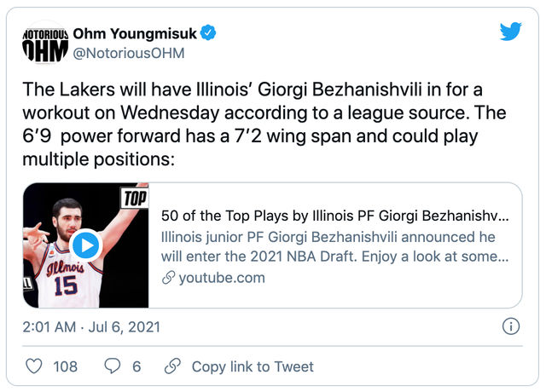Open the Notorious OHM profile avatar

click(x=43, y=43)
